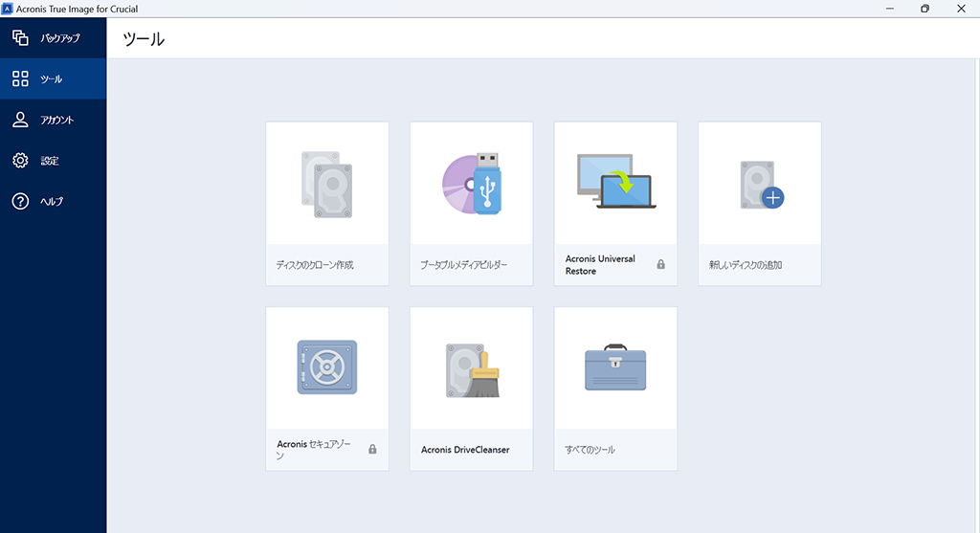The width and height of the screenshot is (980, 533).
Task: Open the ヘルプ help section
Action: coord(54,201)
